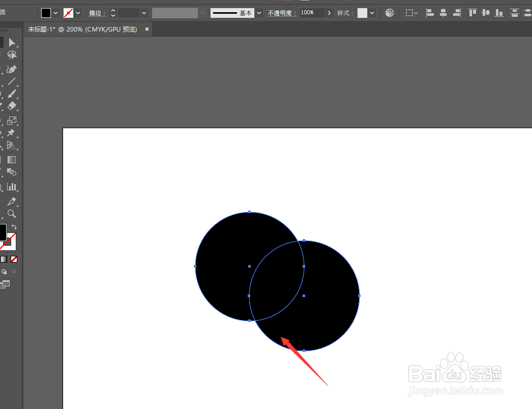532x409 pixels.
Task: Expand the fill color dropdown
Action: tap(55, 13)
